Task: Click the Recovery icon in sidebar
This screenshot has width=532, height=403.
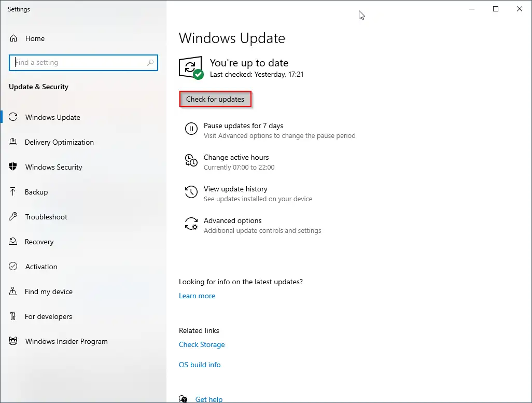Action: tap(13, 241)
